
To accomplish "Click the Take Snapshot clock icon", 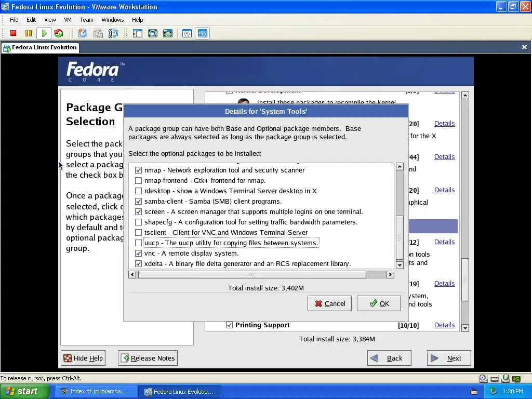I will (83, 33).
